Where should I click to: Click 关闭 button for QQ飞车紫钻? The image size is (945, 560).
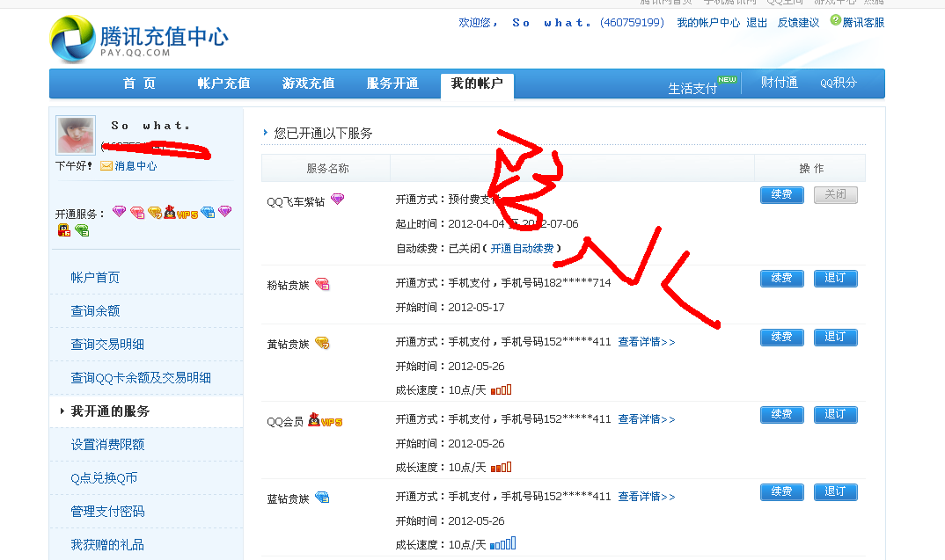[835, 194]
